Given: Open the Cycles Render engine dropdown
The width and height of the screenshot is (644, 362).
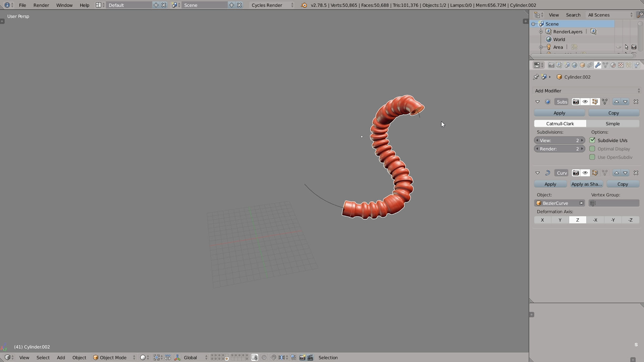Looking at the screenshot, I should (x=272, y=5).
